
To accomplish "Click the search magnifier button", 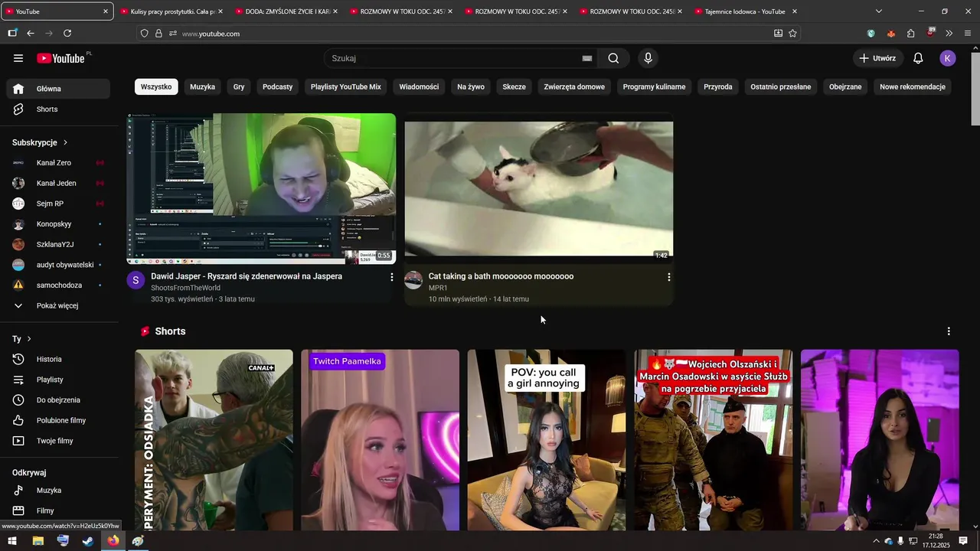I will tap(613, 58).
